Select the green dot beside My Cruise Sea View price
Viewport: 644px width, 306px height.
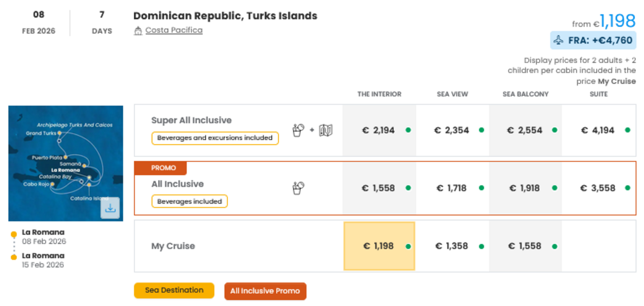(481, 246)
